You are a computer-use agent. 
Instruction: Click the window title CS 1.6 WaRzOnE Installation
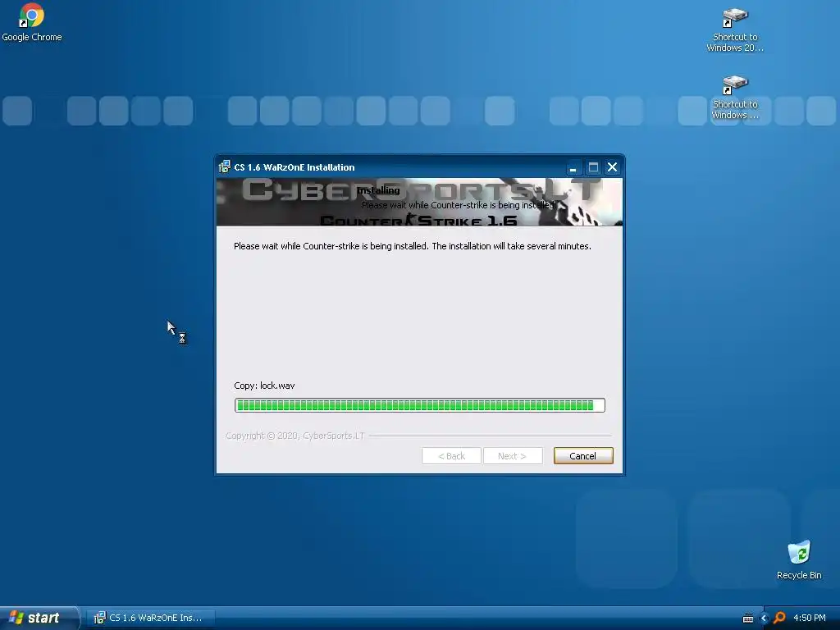tap(294, 167)
